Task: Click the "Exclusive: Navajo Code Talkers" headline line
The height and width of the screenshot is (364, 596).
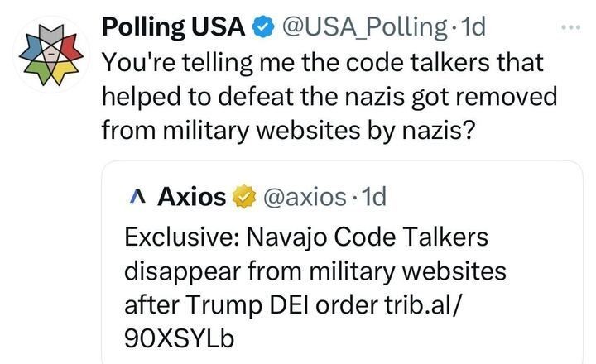Action: pos(305,237)
